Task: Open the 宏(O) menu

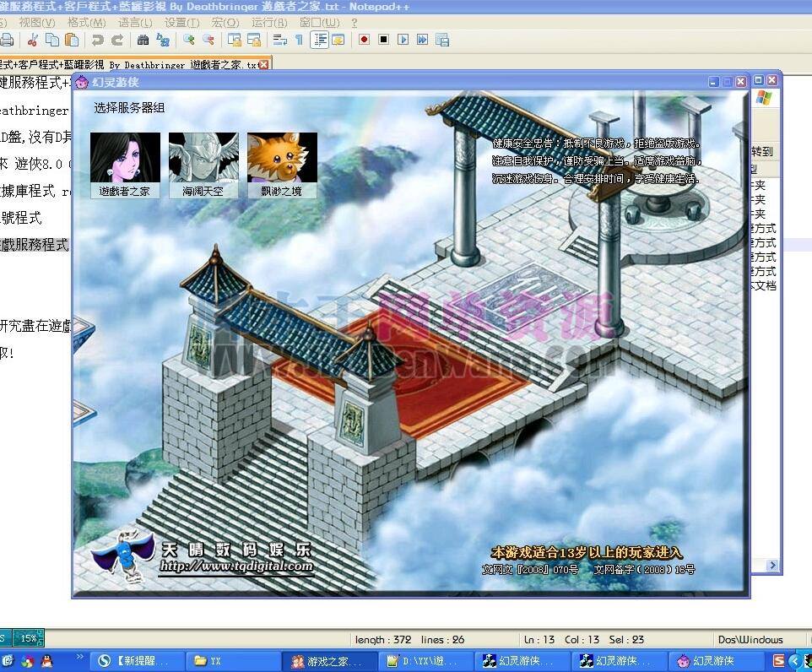Action: [225, 23]
